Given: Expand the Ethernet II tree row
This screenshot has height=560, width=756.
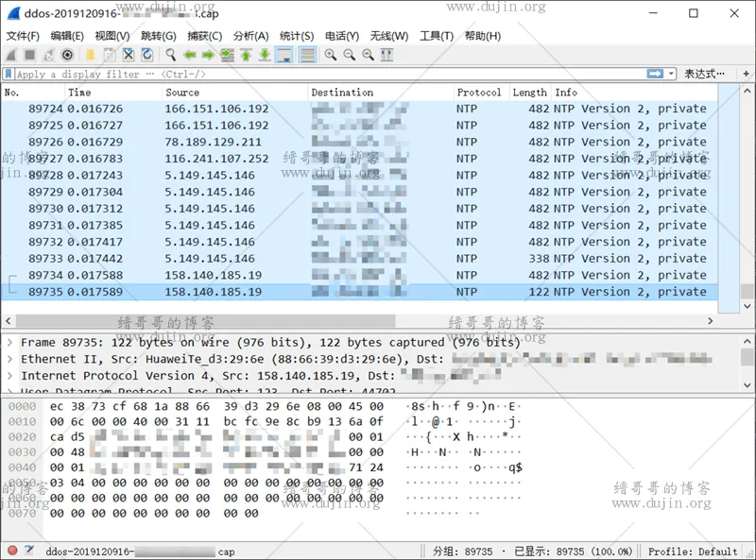Looking at the screenshot, I should tap(9, 359).
